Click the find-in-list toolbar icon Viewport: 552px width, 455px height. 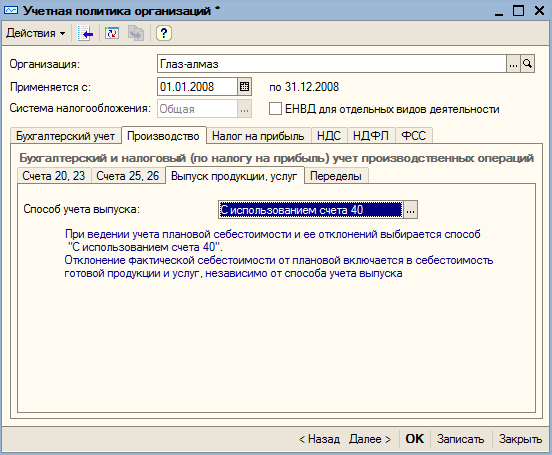(x=86, y=34)
